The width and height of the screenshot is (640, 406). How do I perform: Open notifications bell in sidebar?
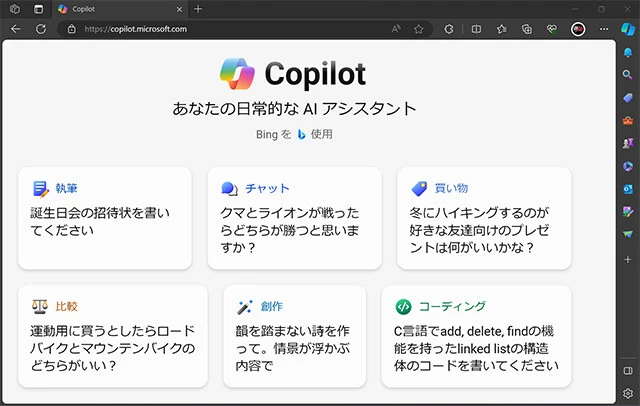(628, 52)
